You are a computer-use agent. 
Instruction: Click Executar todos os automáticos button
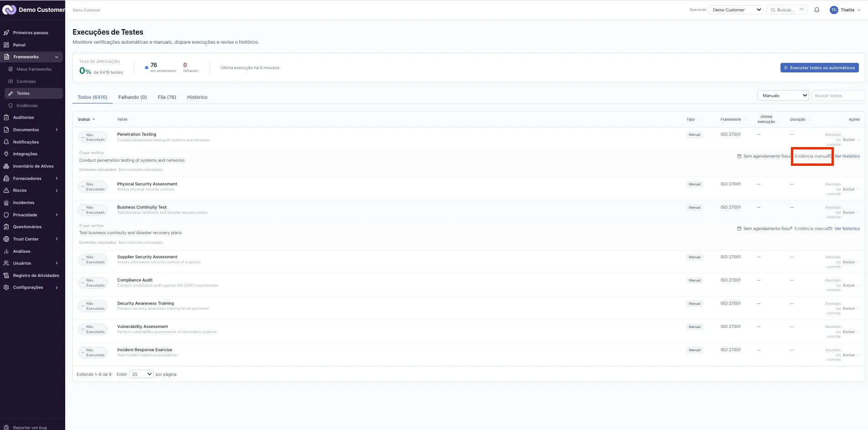point(819,68)
